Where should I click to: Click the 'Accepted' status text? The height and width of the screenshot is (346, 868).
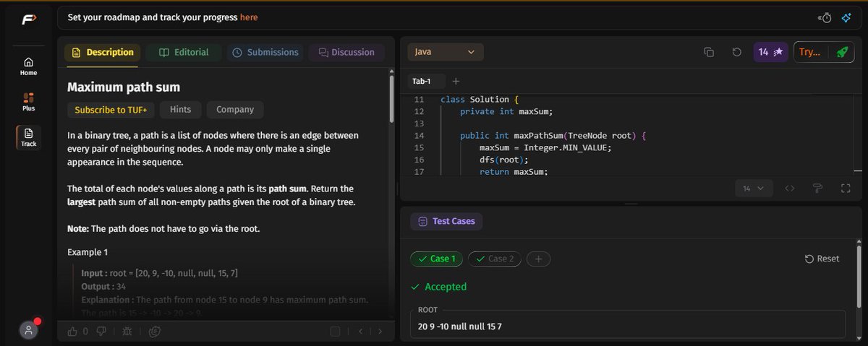click(446, 287)
